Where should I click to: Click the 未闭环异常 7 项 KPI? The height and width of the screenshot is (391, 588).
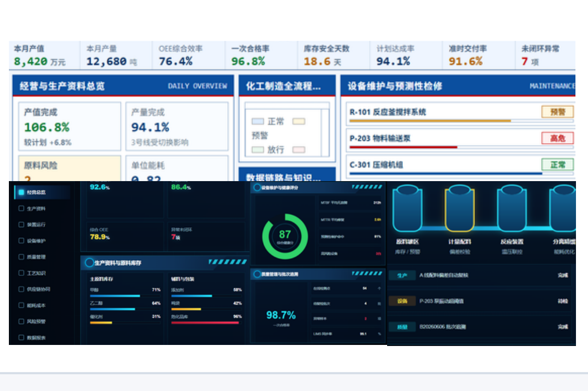(546, 55)
